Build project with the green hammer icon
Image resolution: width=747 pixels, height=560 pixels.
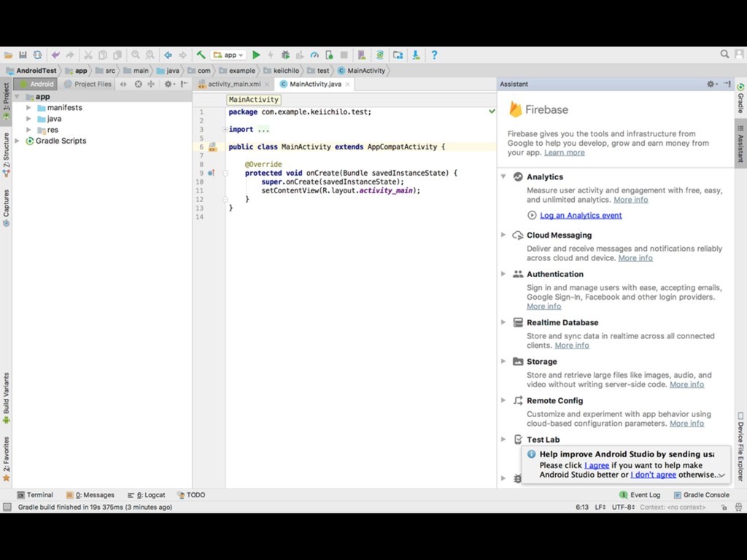point(201,55)
